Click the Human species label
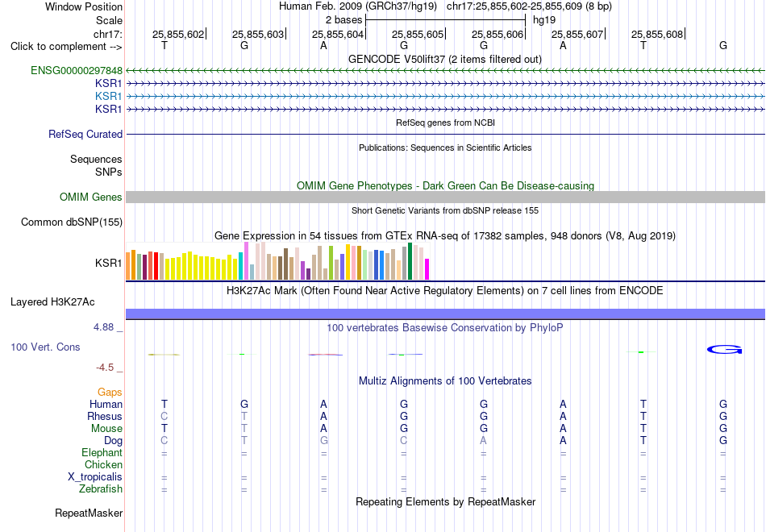The height and width of the screenshot is (532, 766). coord(106,405)
